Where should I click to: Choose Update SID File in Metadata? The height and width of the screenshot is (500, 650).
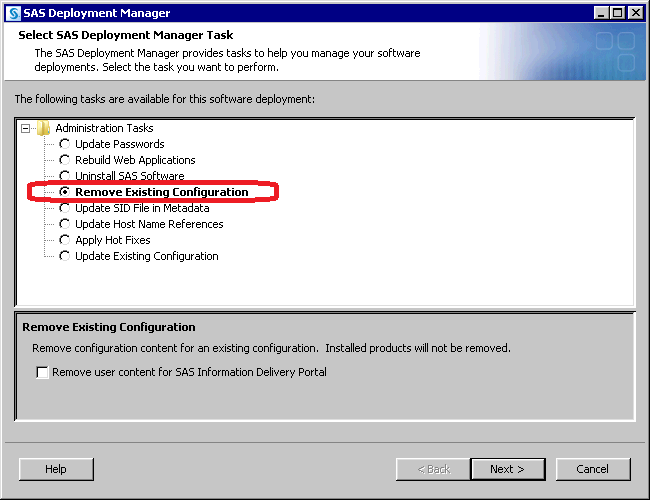(65, 208)
